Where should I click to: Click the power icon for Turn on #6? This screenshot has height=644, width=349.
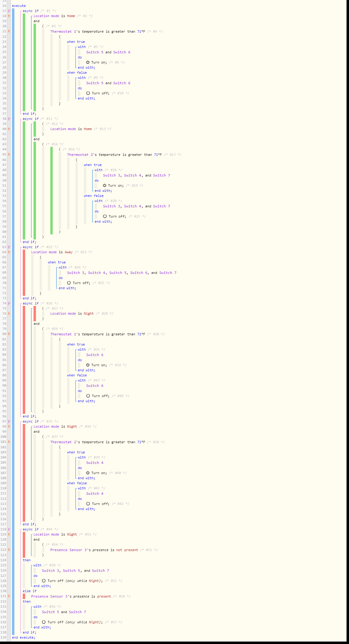pos(88,62)
